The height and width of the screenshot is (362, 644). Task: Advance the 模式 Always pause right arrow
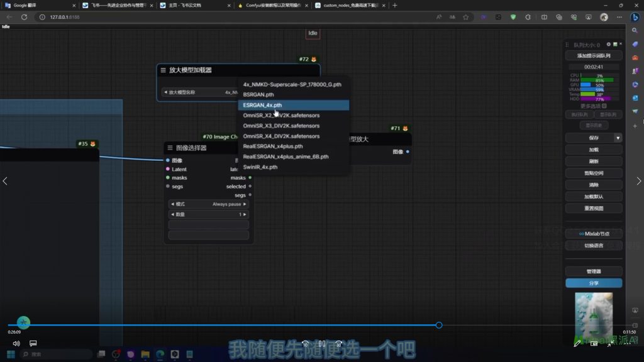pyautogui.click(x=245, y=204)
